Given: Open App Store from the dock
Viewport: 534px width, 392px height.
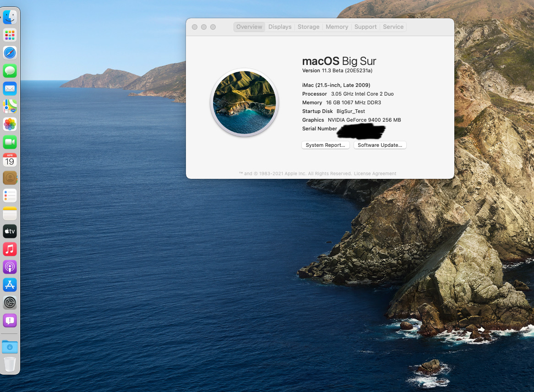Looking at the screenshot, I should pyautogui.click(x=10, y=285).
